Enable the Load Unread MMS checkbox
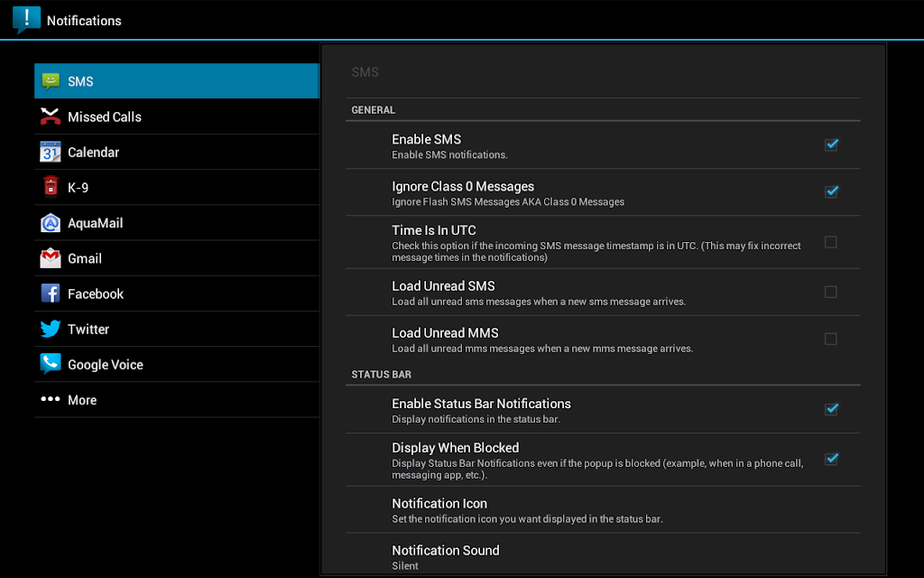This screenshot has width=924, height=578. [831, 340]
